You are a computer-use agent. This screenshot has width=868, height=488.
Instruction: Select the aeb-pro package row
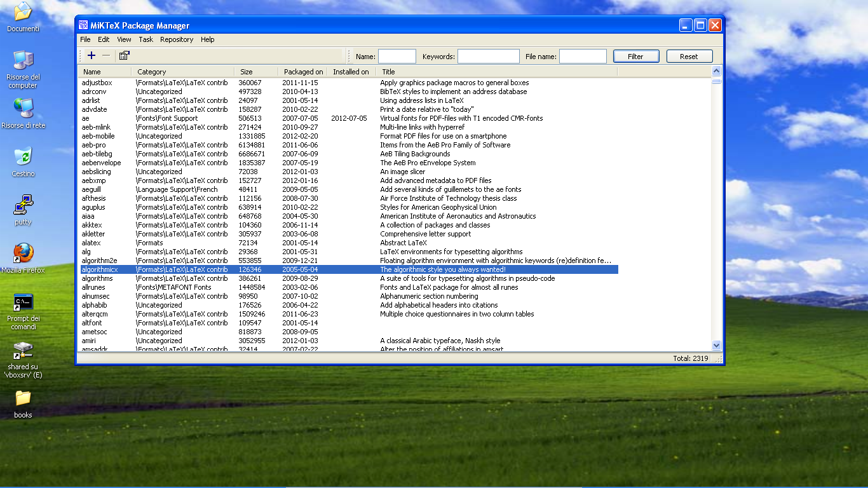348,145
